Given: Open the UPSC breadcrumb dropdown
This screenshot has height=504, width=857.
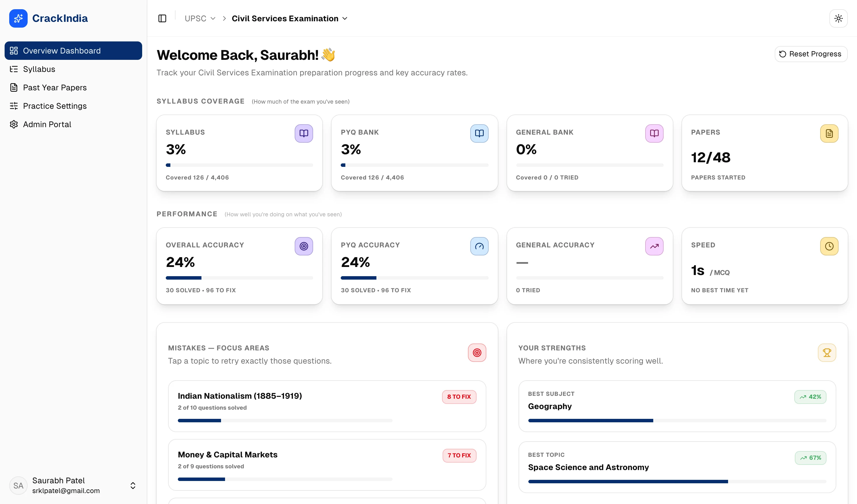Looking at the screenshot, I should [x=200, y=18].
